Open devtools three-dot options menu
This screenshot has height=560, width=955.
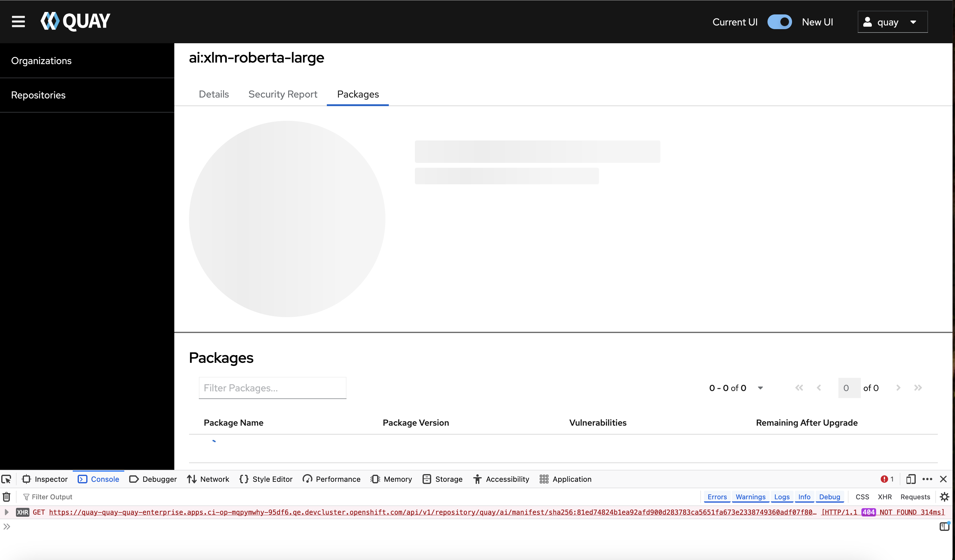927,479
